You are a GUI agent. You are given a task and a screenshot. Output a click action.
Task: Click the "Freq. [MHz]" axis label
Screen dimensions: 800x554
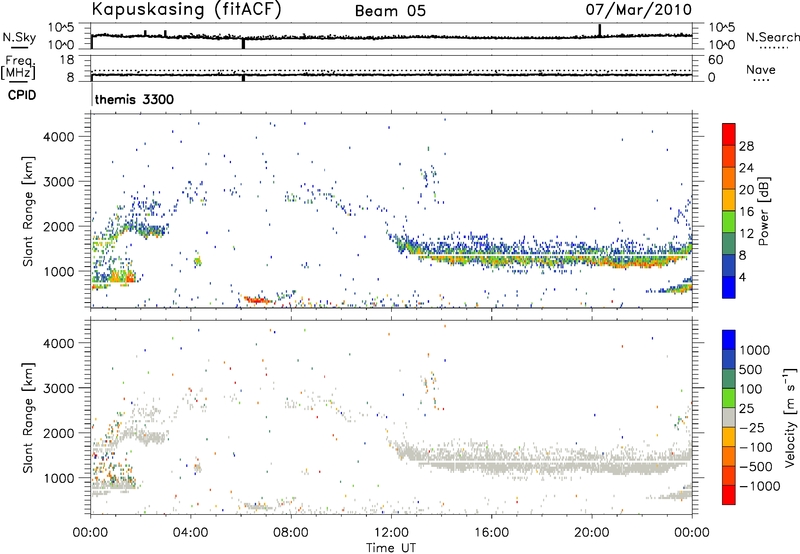click(x=18, y=69)
